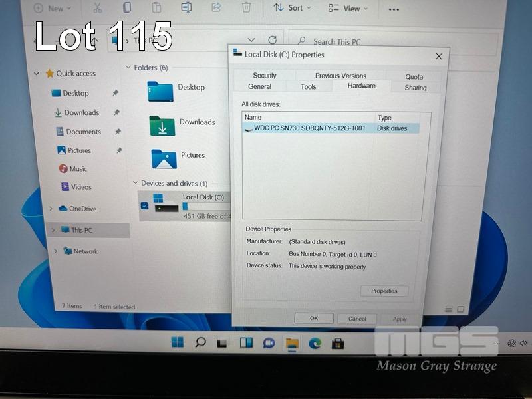Open the Downloads folder icon in main pane

pyautogui.click(x=162, y=125)
